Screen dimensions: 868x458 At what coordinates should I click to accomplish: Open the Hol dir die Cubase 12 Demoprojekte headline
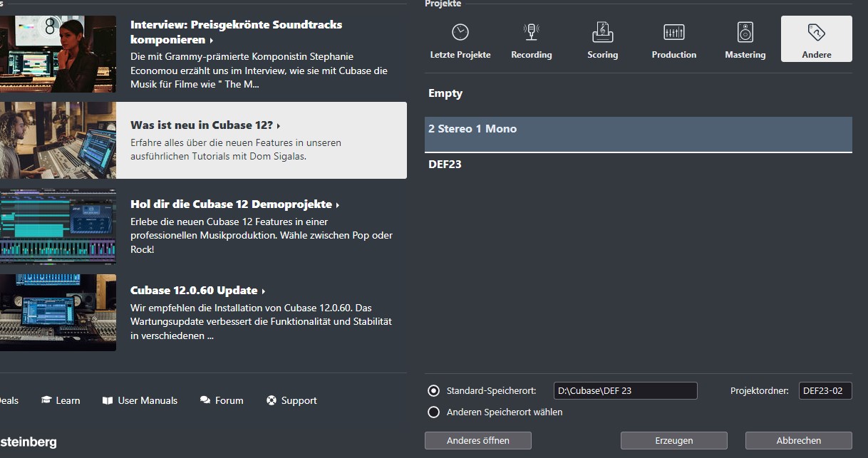pos(231,204)
